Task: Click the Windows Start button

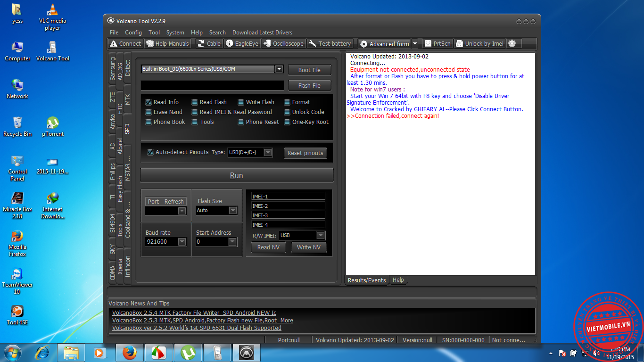Action: pos(13,352)
